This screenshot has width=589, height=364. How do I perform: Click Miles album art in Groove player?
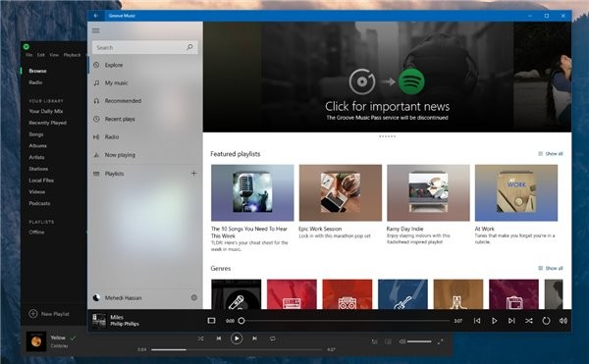pos(99,321)
